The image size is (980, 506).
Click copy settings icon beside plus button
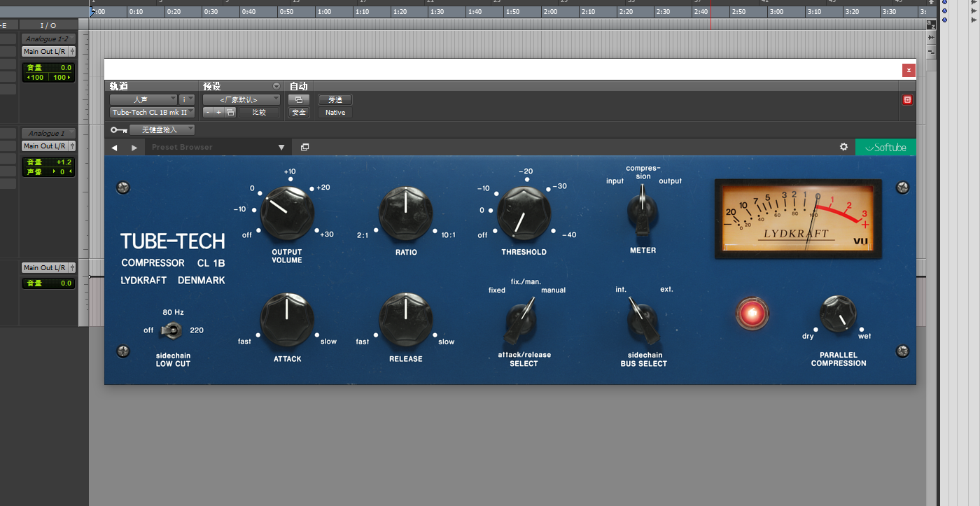click(230, 112)
